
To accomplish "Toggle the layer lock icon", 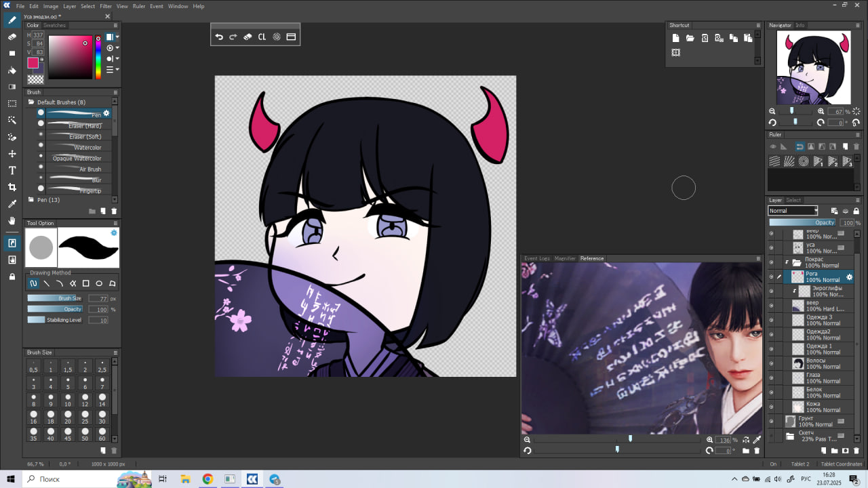I will coord(856,211).
